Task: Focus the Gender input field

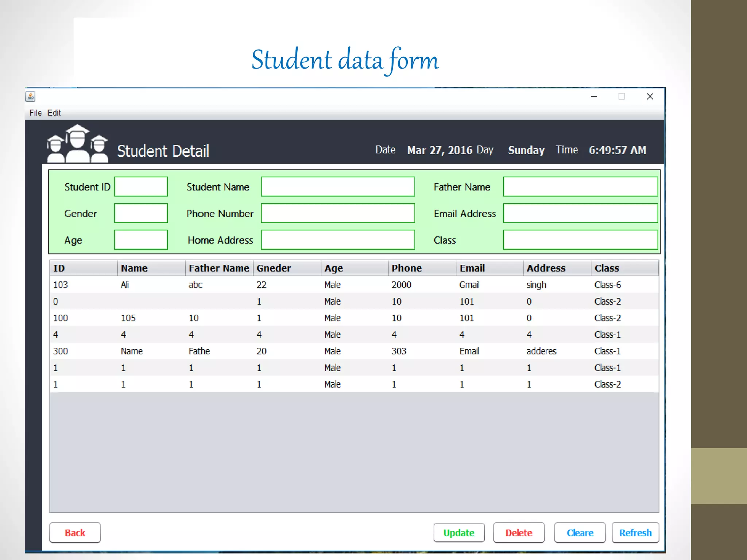Action: [x=141, y=213]
